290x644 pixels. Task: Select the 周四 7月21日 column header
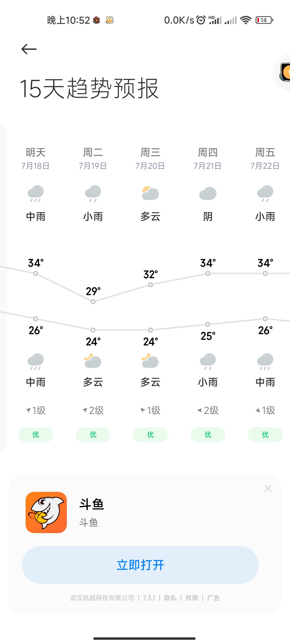click(208, 159)
